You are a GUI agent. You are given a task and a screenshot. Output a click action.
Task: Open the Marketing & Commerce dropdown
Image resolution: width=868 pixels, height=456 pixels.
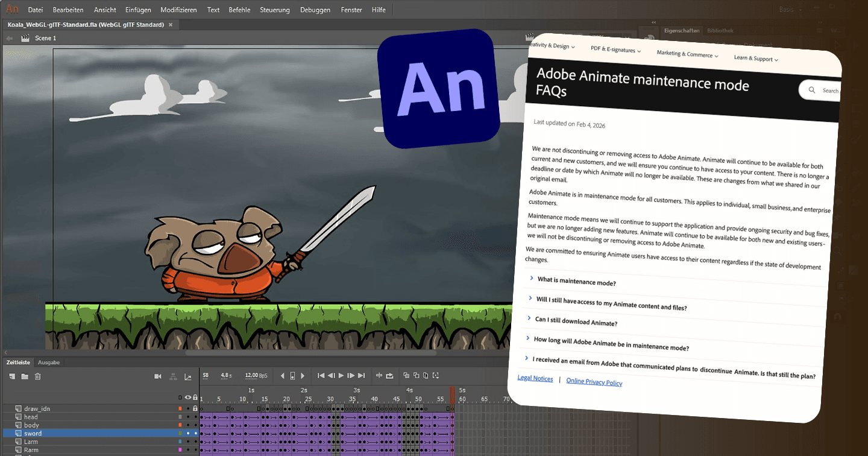pos(688,54)
